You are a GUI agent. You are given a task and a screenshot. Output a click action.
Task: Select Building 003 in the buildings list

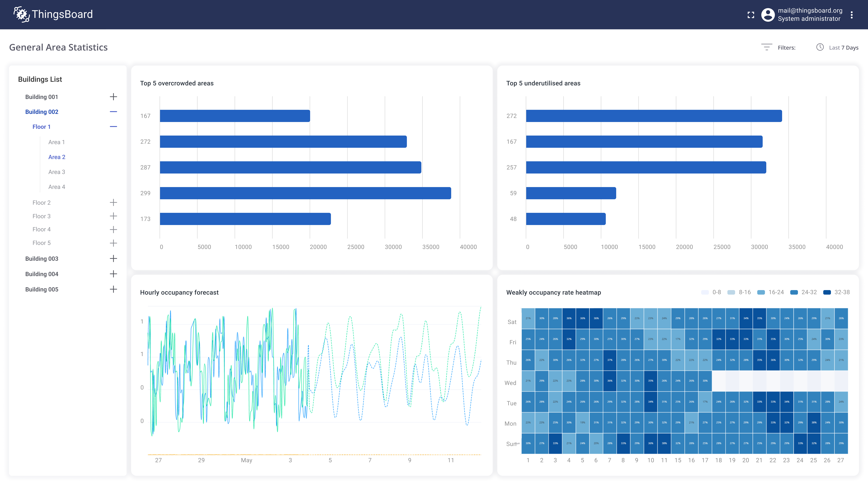tap(41, 258)
